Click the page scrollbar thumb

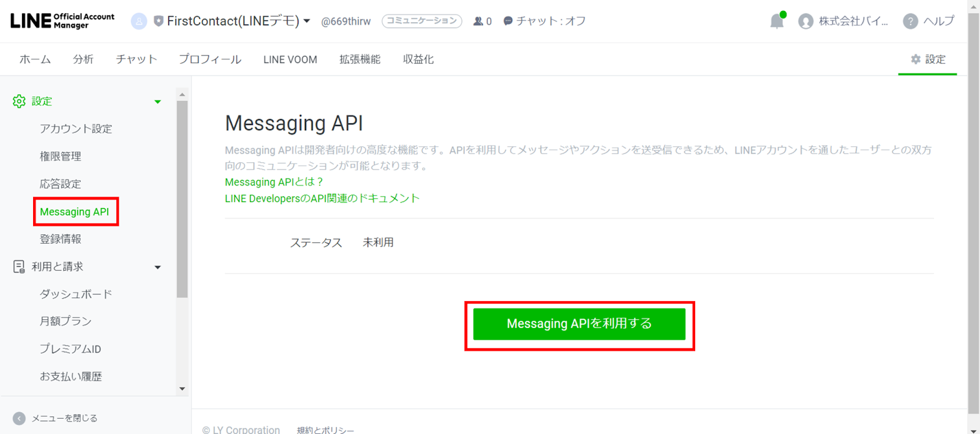coord(974,214)
